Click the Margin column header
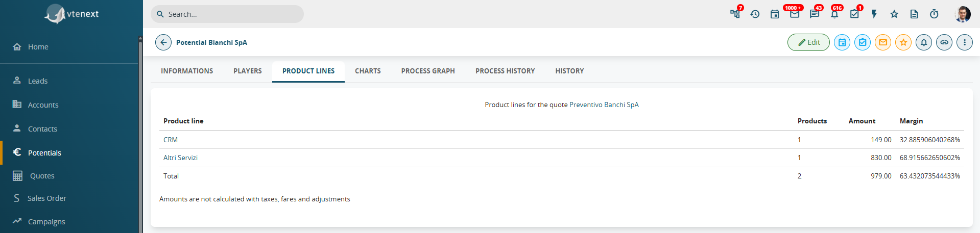The height and width of the screenshot is (233, 980). click(x=911, y=121)
